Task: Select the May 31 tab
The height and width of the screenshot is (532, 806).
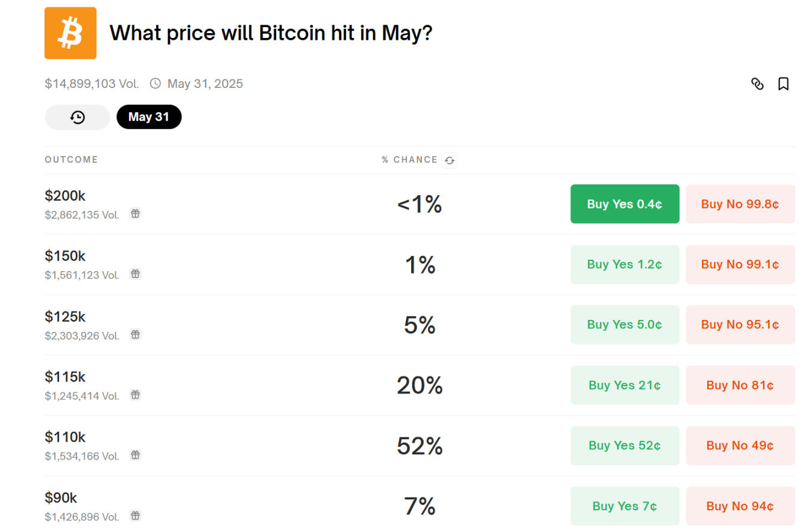Action: tap(149, 117)
